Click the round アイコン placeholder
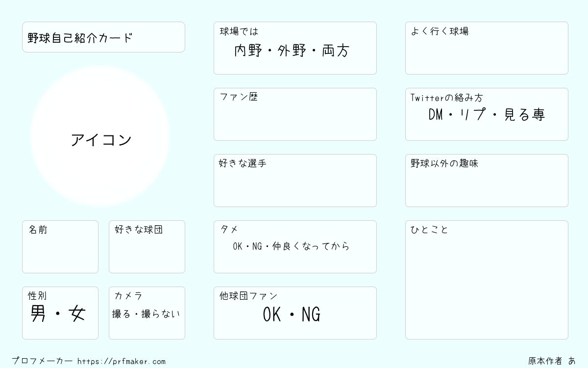The image size is (588, 368). coord(100,136)
